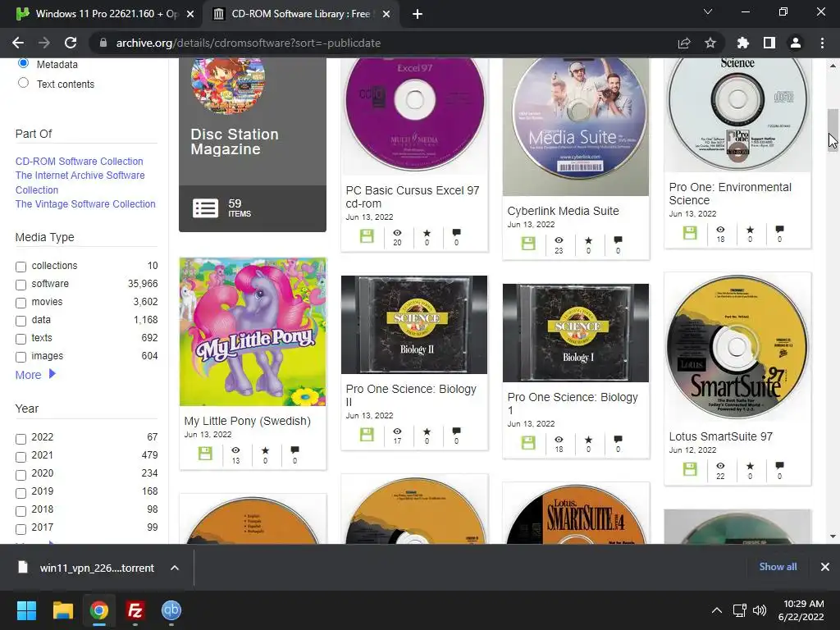The image size is (840, 630).
Task: Open qBittorrent from the taskbar
Action: pos(171,610)
